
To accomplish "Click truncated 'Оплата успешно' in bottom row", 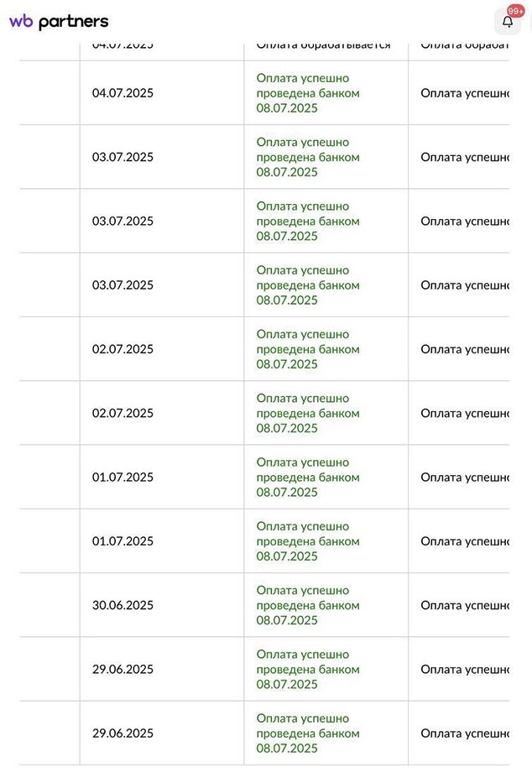I will pos(464,733).
